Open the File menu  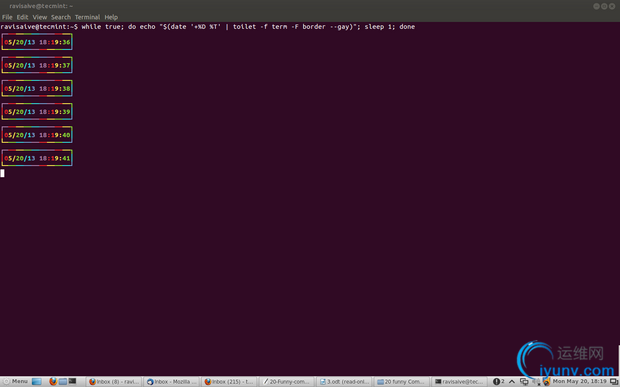[7, 17]
